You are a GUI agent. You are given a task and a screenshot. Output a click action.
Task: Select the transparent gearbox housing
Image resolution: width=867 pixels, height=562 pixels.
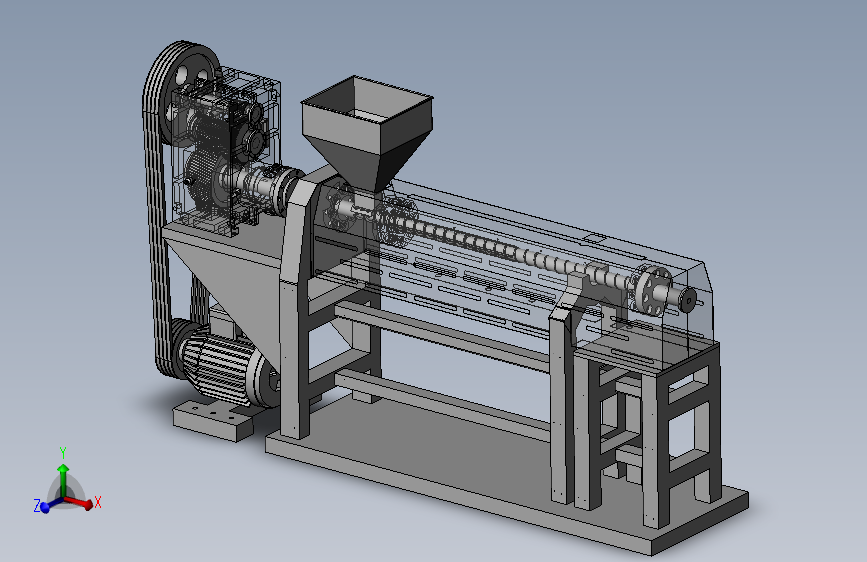tap(226, 150)
